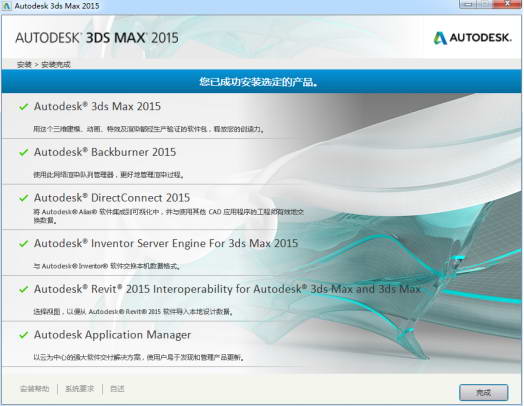This screenshot has width=524, height=406.
Task: Click the install breadcrumb text under the header
Action: 44,64
